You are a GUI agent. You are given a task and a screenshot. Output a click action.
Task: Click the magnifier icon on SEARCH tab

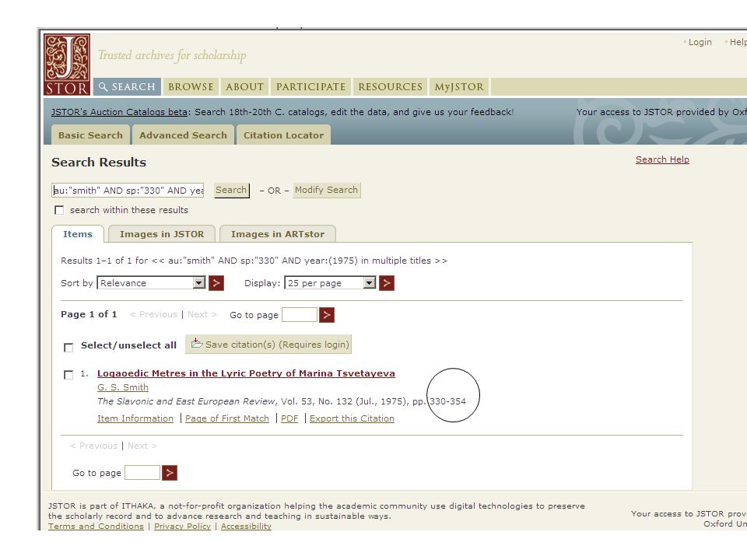point(103,86)
